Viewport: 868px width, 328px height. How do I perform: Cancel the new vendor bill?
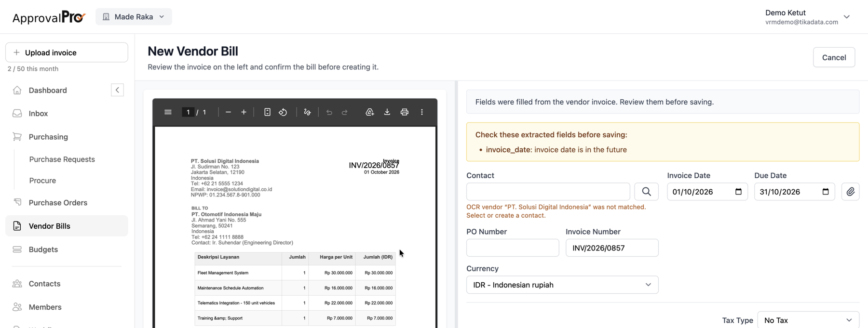point(834,57)
